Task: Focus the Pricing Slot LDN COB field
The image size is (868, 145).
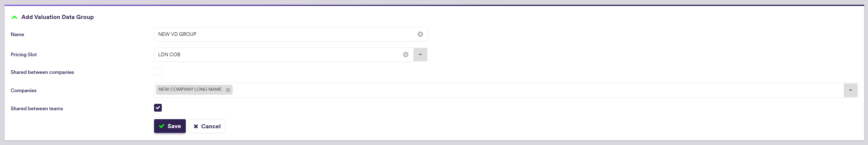Action: tap(276, 55)
